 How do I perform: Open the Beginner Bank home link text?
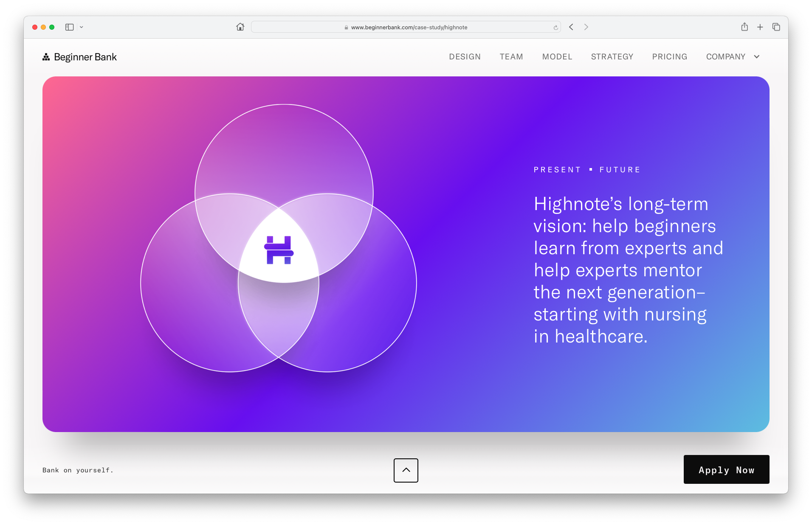coord(85,57)
